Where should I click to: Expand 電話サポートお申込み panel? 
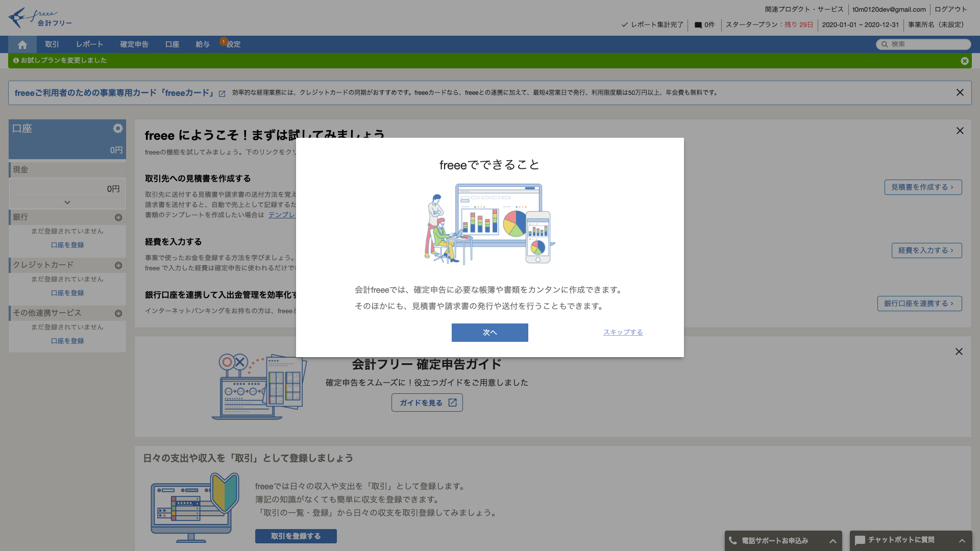click(832, 541)
